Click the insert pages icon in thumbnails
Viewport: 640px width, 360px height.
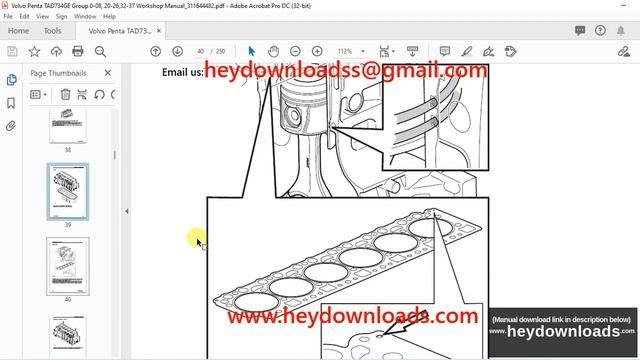(82, 94)
